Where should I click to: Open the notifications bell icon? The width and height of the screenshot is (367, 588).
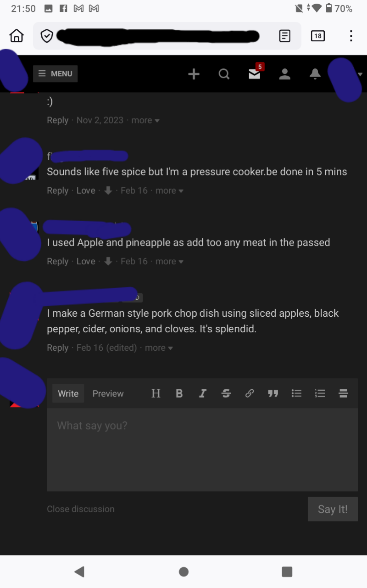(315, 74)
